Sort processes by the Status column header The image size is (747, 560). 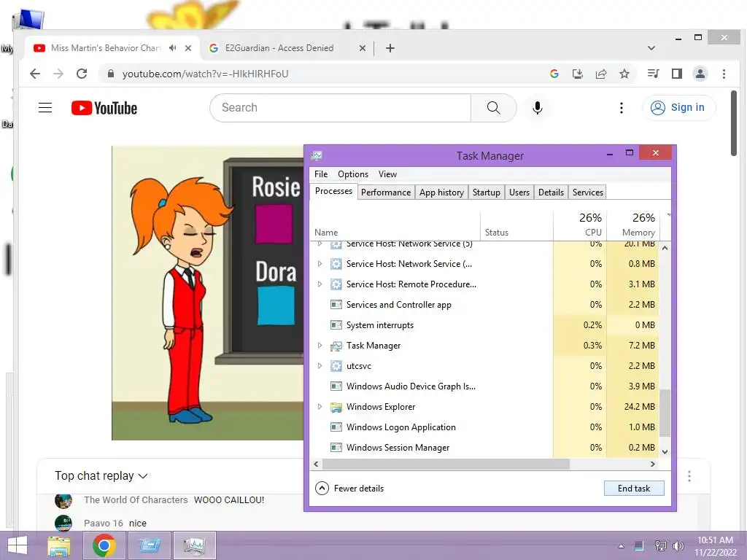[x=516, y=225]
